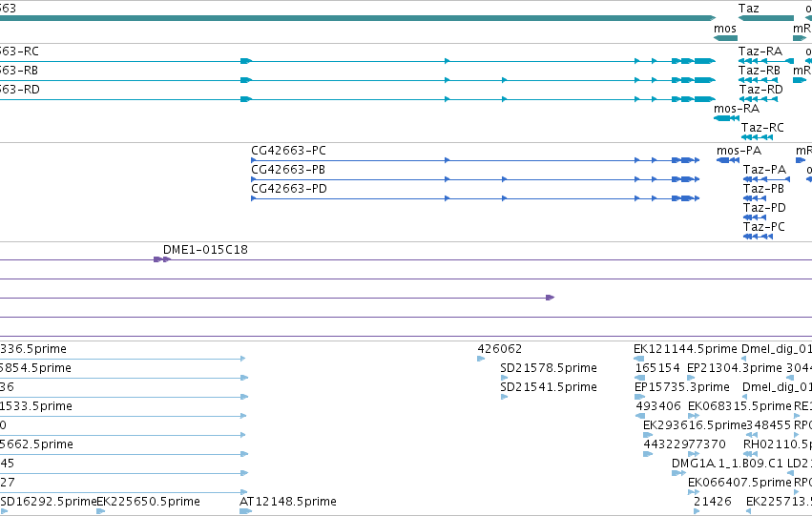Click the 663-RB transcript label
Image resolution: width=812 pixels, height=516 pixels.
(x=19, y=71)
